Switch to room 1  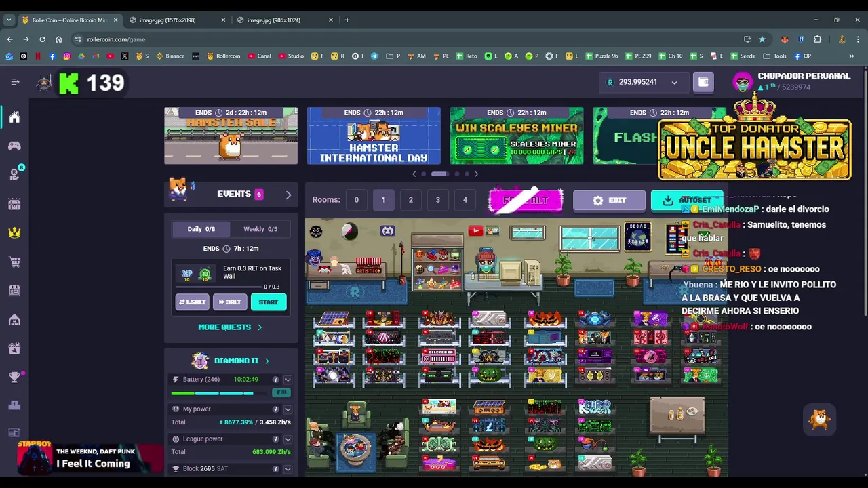(x=383, y=200)
